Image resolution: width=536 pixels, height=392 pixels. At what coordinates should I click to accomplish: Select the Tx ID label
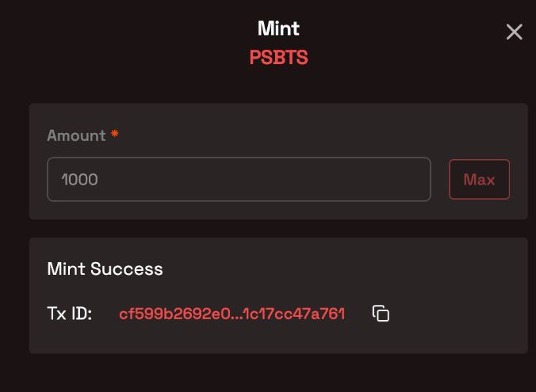[70, 314]
